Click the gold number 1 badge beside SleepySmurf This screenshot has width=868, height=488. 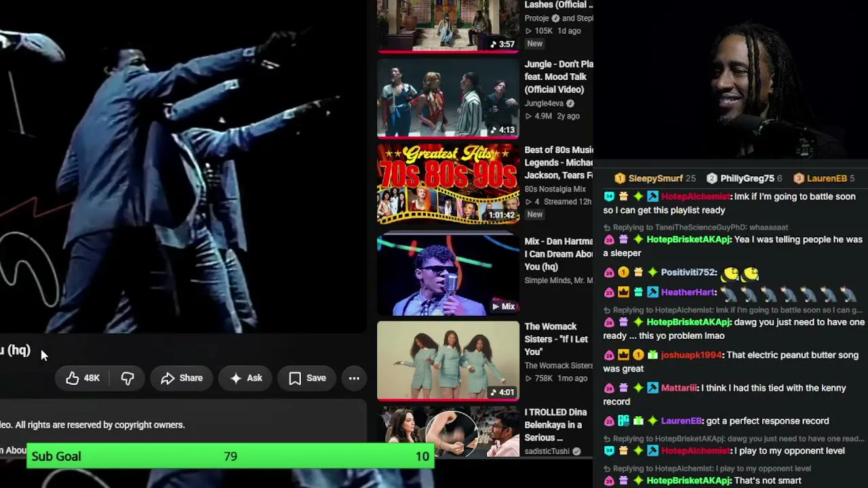[x=620, y=178]
